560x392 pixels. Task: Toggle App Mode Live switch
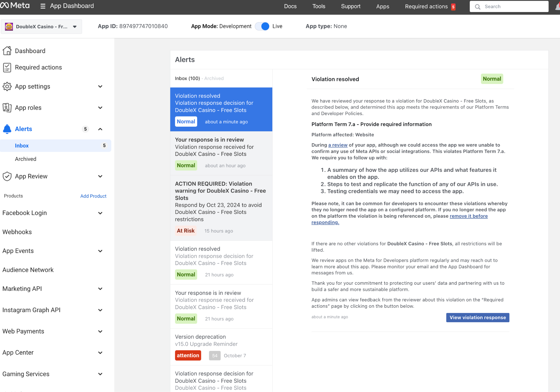pos(262,26)
